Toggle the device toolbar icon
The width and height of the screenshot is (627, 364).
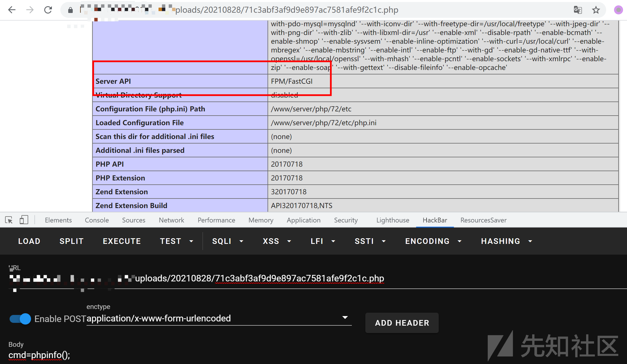point(24,220)
